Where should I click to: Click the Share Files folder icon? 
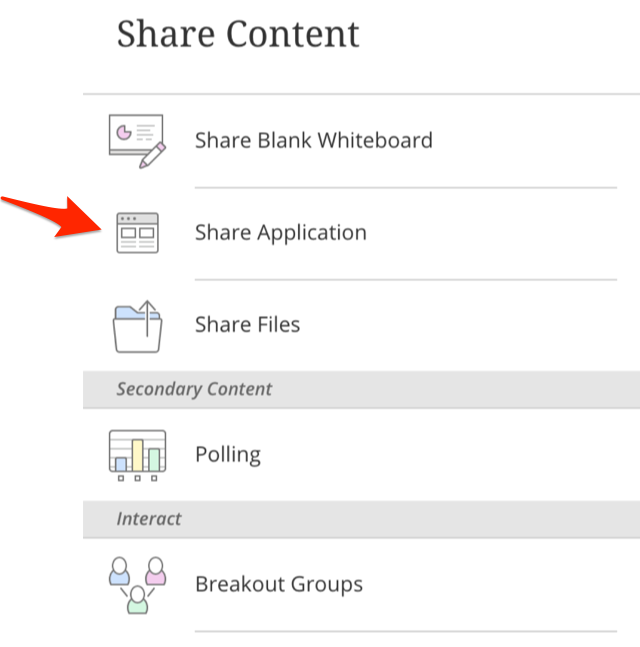tap(137, 326)
